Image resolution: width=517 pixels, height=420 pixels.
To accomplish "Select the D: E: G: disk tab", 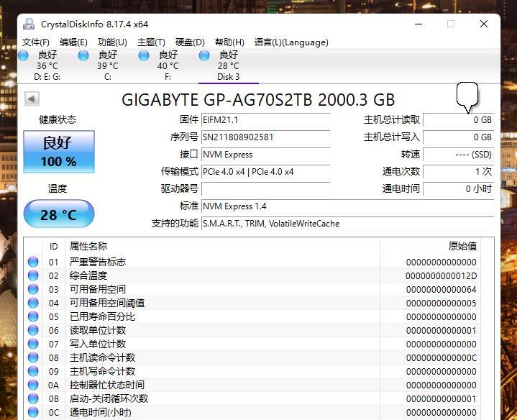I will coord(47,65).
